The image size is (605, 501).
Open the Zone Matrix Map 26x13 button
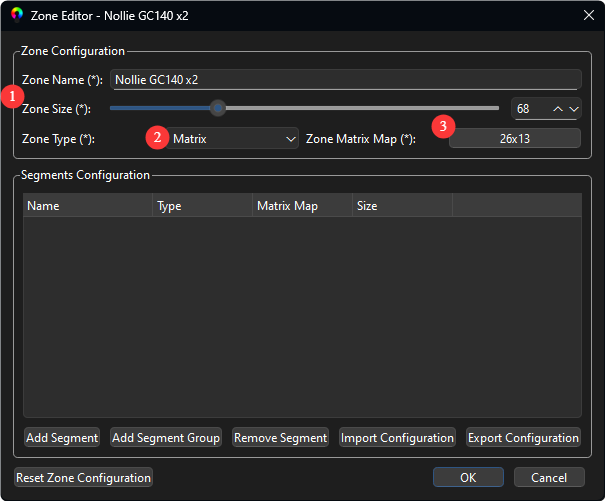tap(515, 139)
